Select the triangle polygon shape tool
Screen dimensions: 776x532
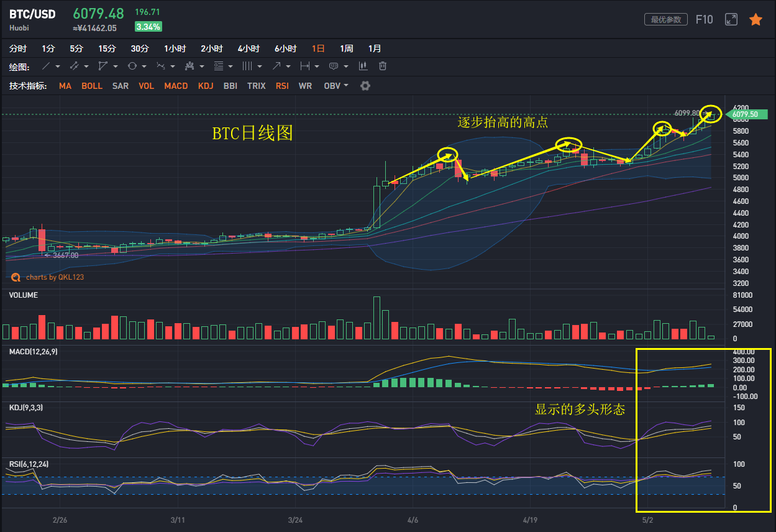[103, 66]
